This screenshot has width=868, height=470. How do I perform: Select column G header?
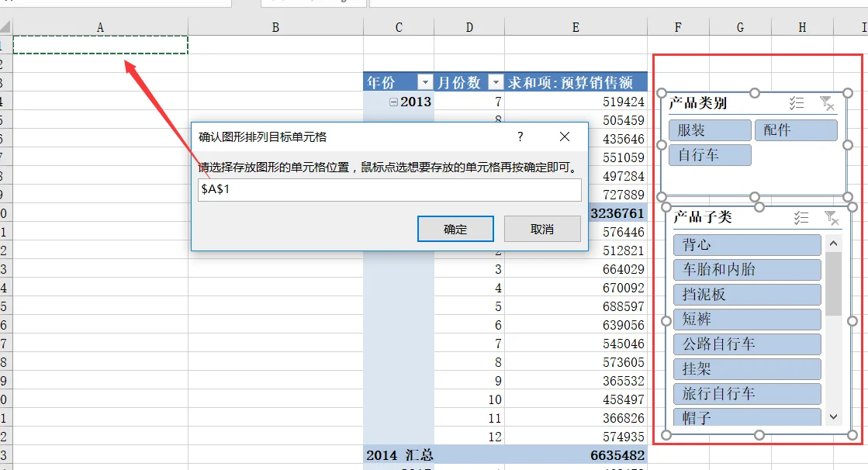[740, 27]
